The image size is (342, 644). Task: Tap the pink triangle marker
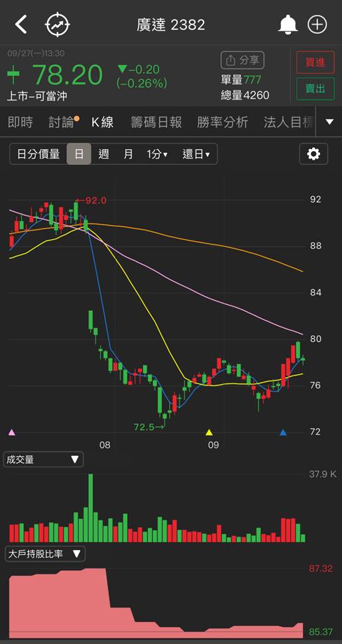pos(12,432)
